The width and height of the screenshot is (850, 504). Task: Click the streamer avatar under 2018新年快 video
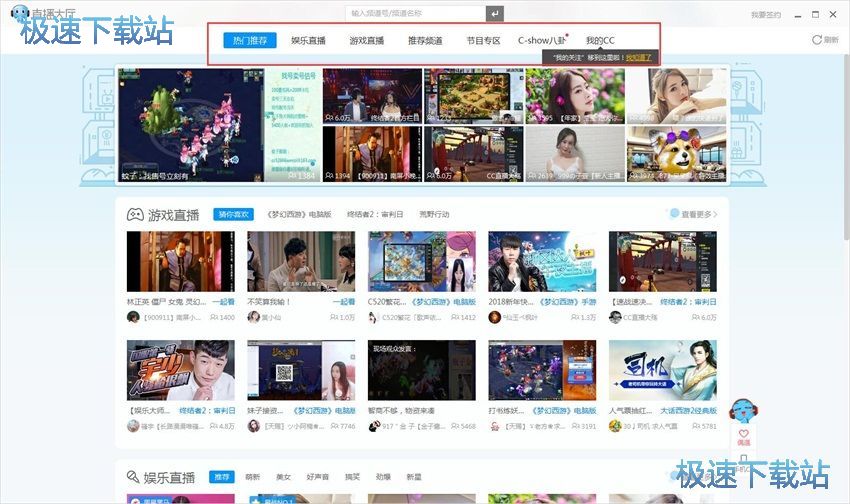pyautogui.click(x=494, y=317)
